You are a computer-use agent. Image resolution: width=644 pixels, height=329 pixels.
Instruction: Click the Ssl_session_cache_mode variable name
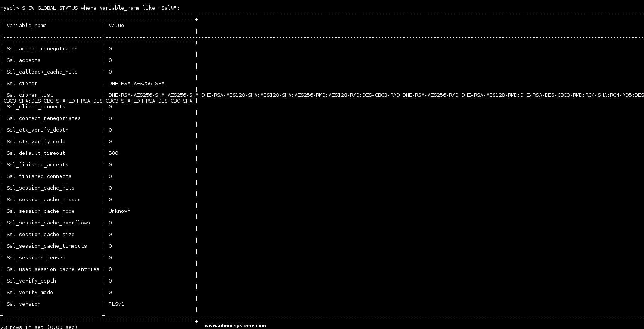point(41,211)
